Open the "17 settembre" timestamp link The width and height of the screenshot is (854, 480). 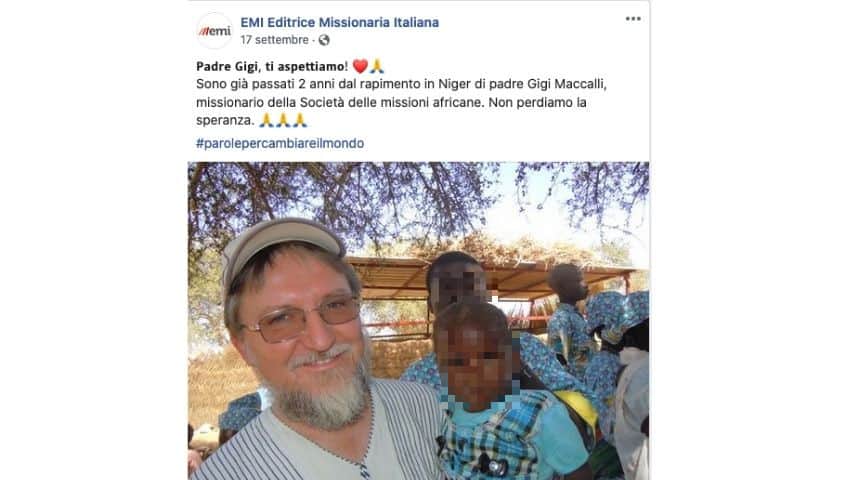(274, 40)
